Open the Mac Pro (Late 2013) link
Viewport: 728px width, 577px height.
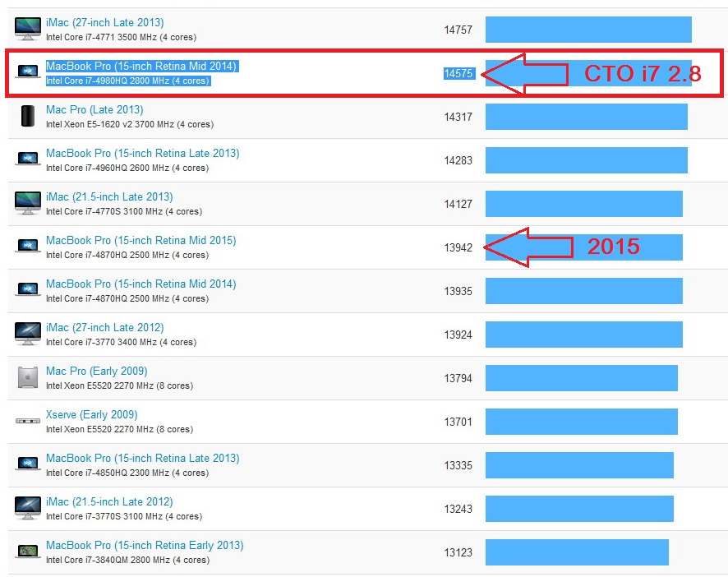tap(94, 109)
